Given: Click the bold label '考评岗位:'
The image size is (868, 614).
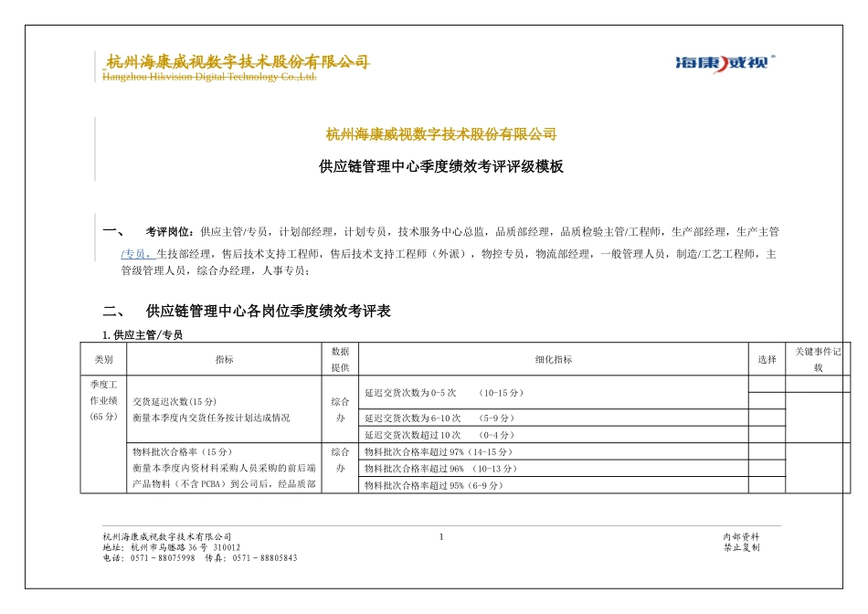Looking at the screenshot, I should pos(169,231).
